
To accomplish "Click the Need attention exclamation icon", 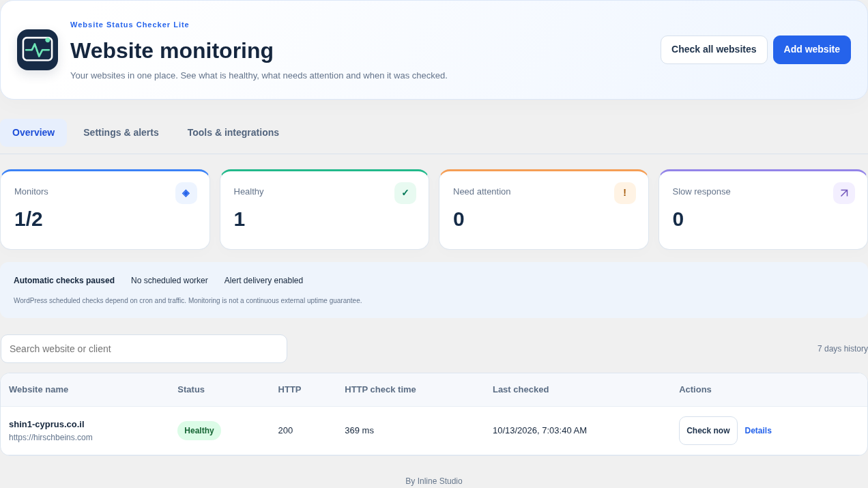I will point(625,193).
